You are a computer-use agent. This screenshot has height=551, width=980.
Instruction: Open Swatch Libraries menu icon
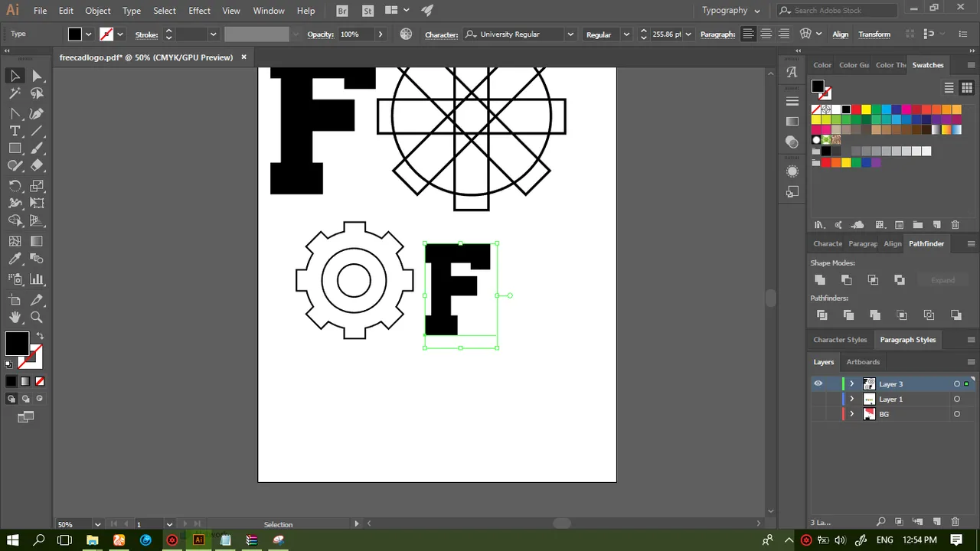point(819,225)
